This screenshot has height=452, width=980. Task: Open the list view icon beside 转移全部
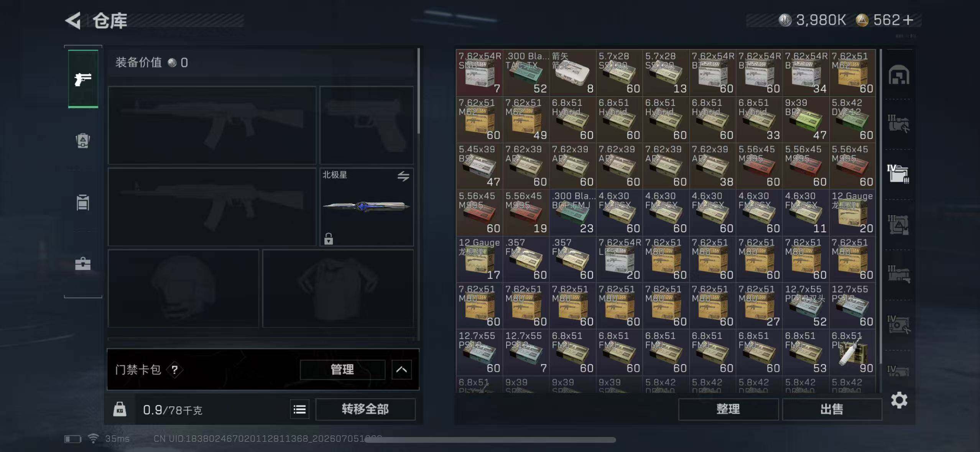(299, 409)
